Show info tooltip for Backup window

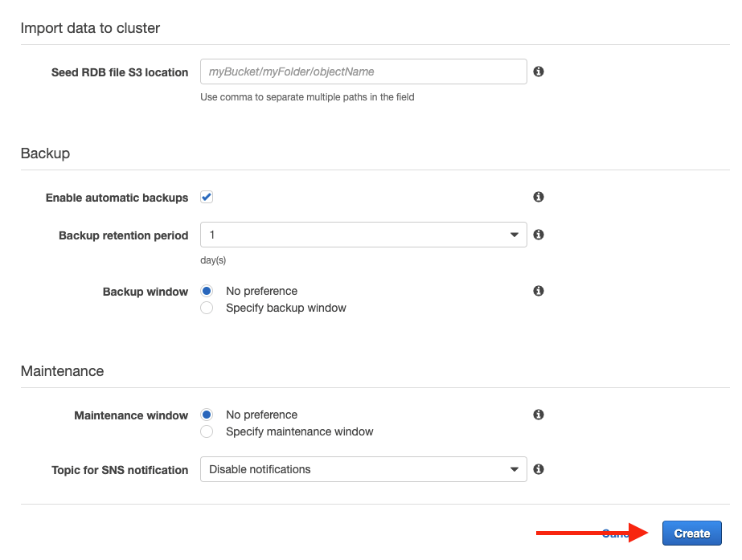[539, 291]
